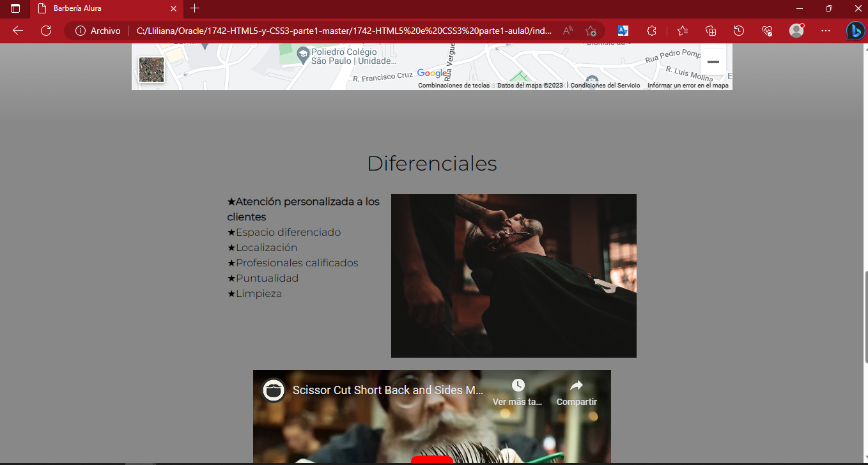Image resolution: width=868 pixels, height=465 pixels.
Task: Click Ver más tarde clock on video
Action: click(518, 392)
